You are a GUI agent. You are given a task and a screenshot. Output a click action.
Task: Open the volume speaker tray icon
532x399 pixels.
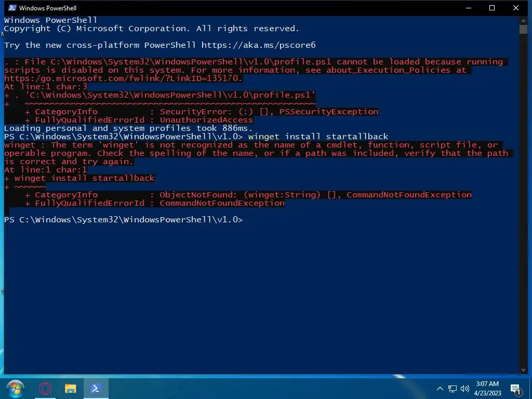465,389
